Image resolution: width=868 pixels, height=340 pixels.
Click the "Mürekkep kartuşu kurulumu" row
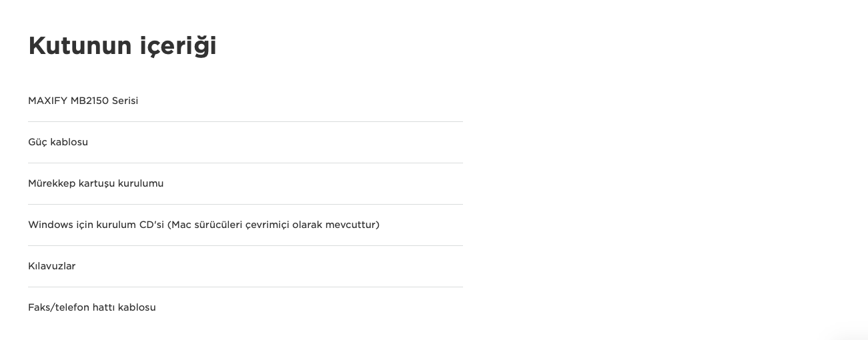95,183
